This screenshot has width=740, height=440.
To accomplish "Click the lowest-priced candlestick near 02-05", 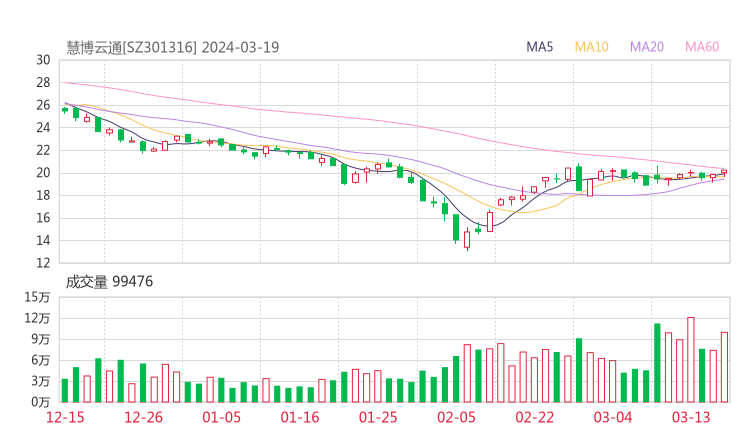I will tap(467, 240).
